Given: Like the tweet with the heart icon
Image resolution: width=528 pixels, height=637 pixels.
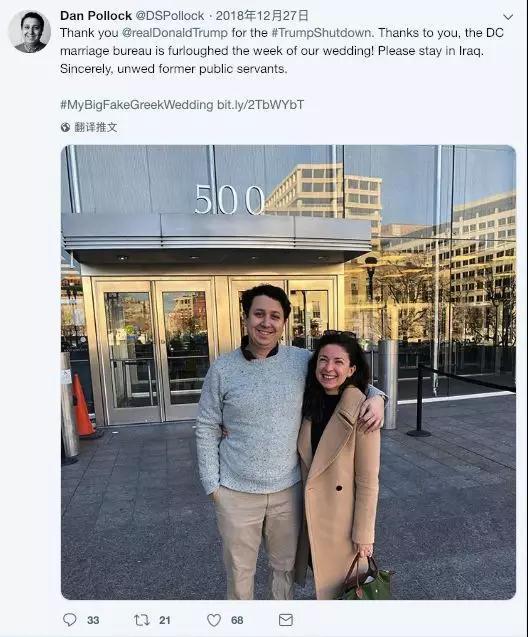Looking at the screenshot, I should [x=214, y=620].
